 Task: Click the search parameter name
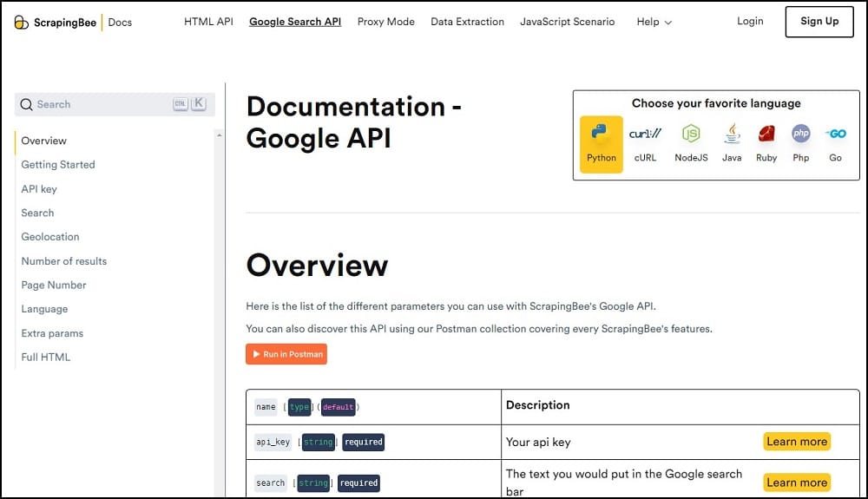coord(270,483)
